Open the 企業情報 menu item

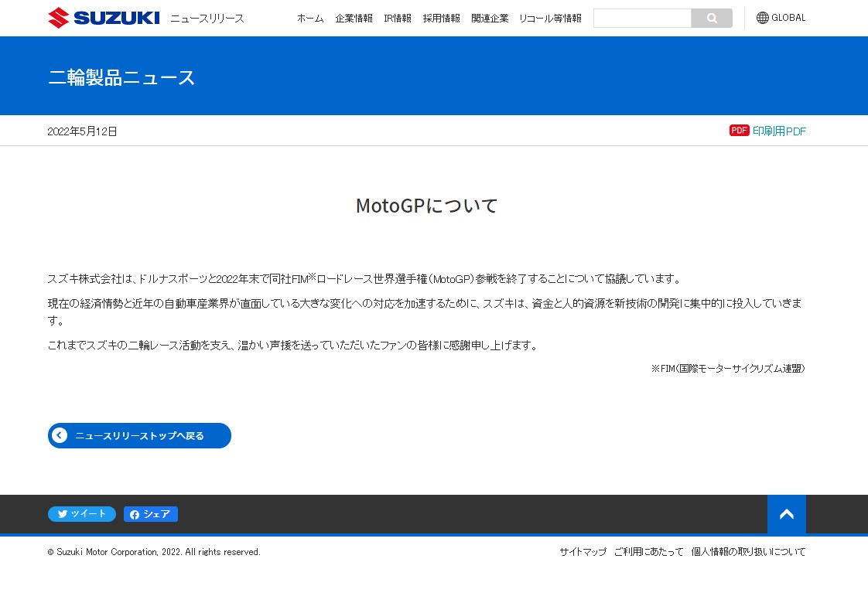coord(354,19)
